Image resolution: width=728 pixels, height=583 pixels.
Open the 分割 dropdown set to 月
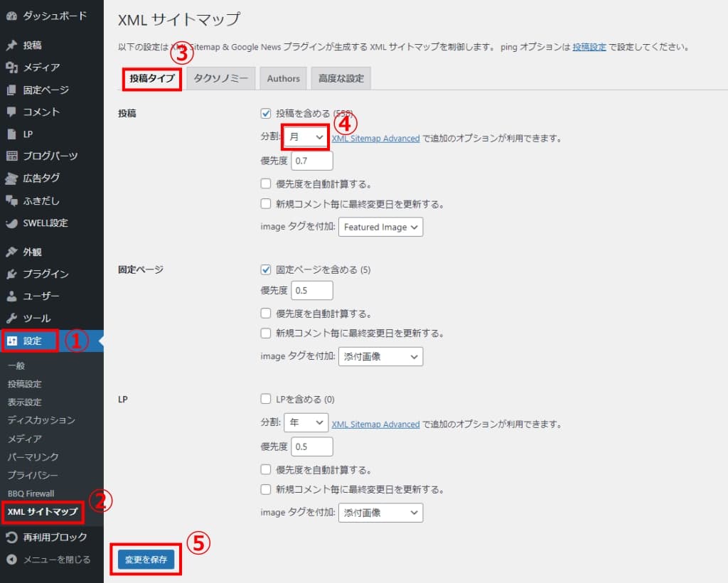tap(306, 137)
